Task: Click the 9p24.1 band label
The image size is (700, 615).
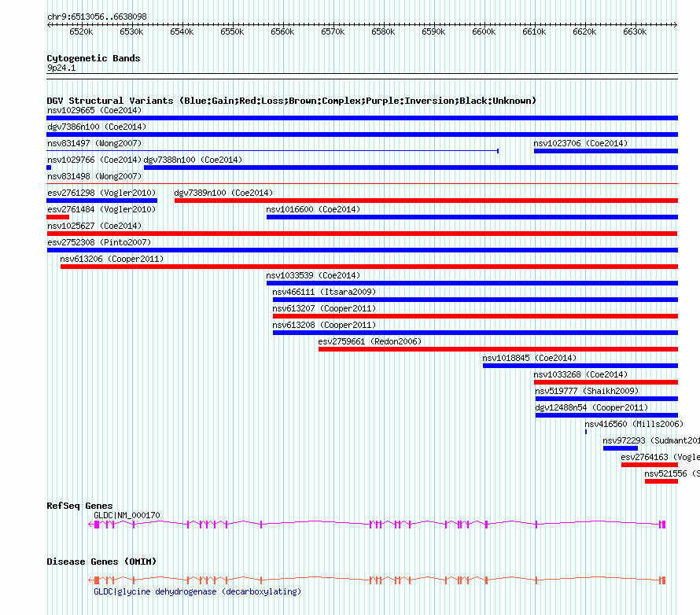Action: click(x=61, y=68)
